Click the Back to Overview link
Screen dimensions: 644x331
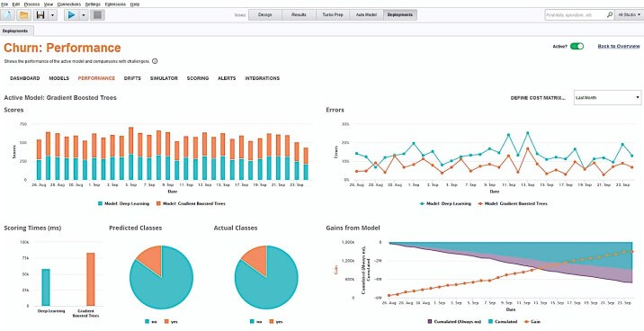click(619, 46)
